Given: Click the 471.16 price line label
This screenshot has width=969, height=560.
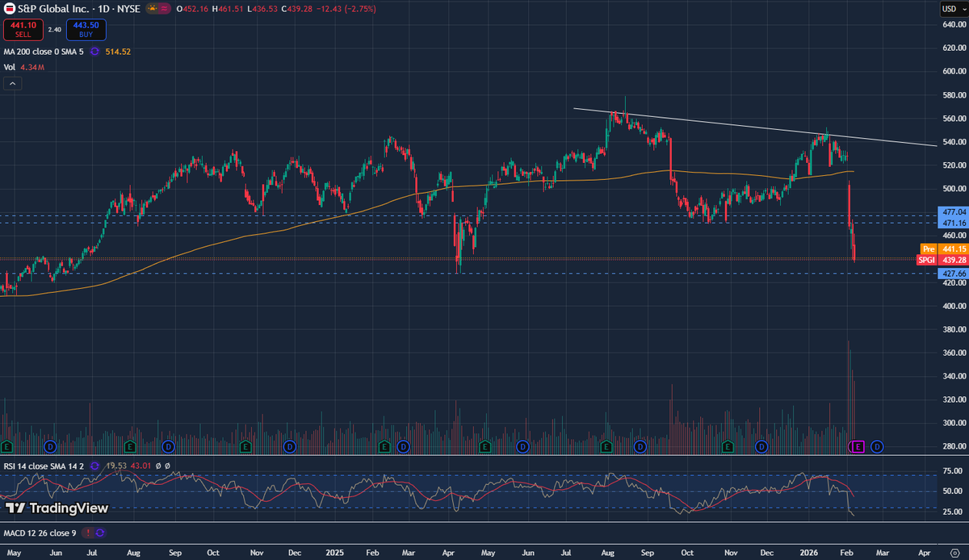Looking at the screenshot, I should (x=954, y=222).
